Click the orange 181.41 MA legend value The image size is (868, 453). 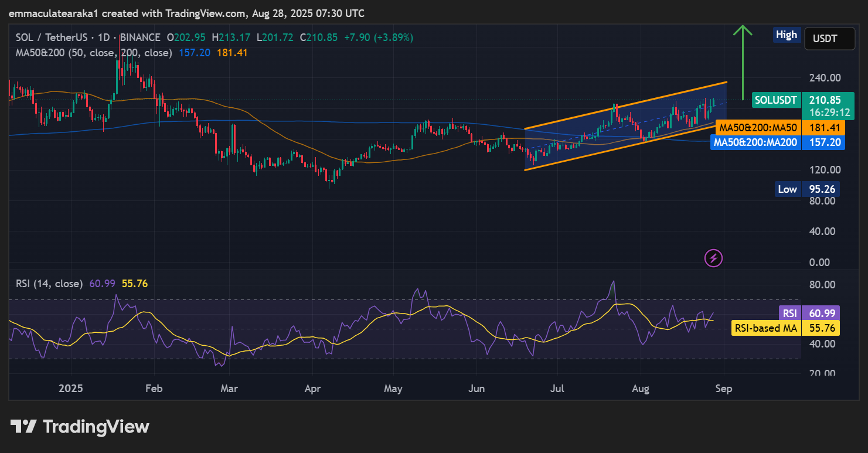click(x=232, y=53)
